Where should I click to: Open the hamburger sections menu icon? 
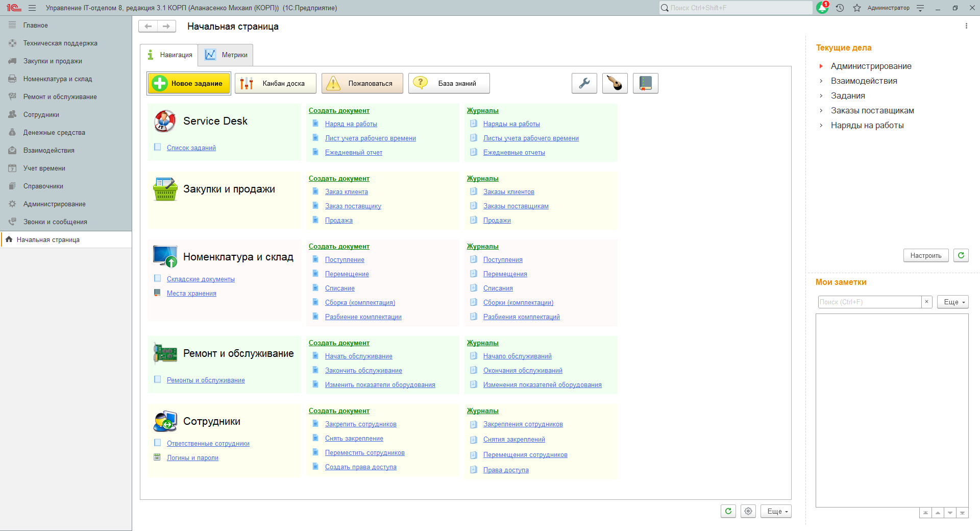(x=32, y=8)
